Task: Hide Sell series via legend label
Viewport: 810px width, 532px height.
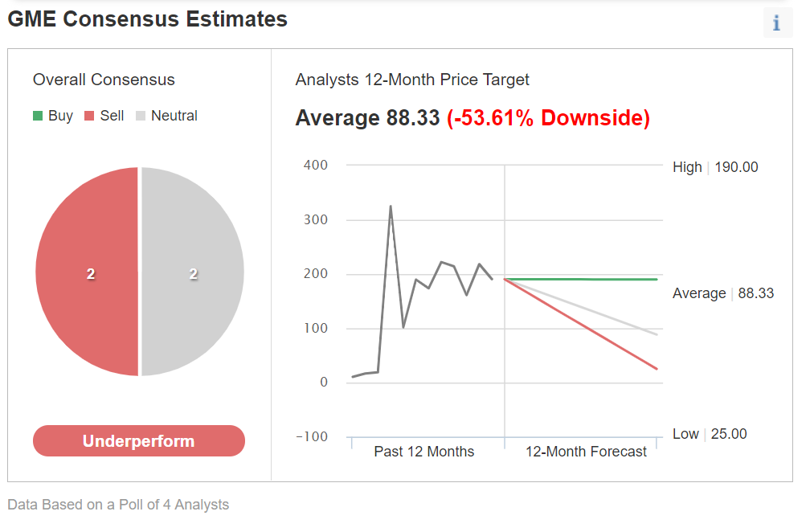Action: (112, 116)
